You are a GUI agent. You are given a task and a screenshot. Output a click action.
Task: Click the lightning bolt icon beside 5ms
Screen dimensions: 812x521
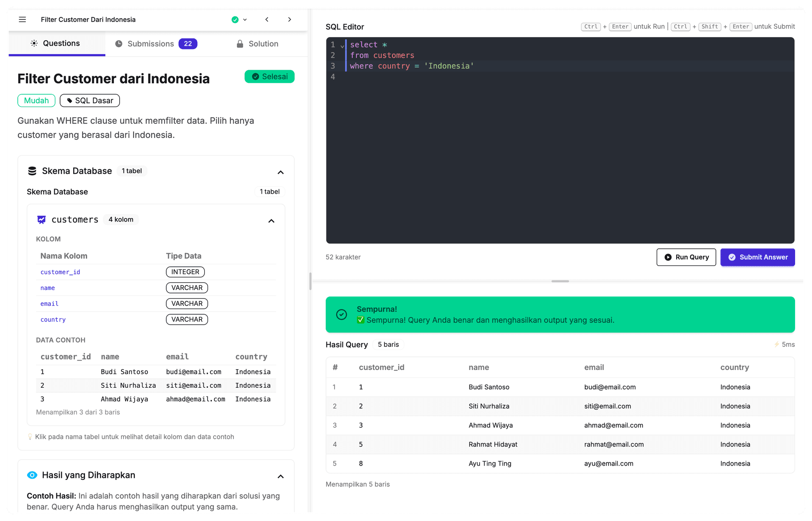click(777, 345)
